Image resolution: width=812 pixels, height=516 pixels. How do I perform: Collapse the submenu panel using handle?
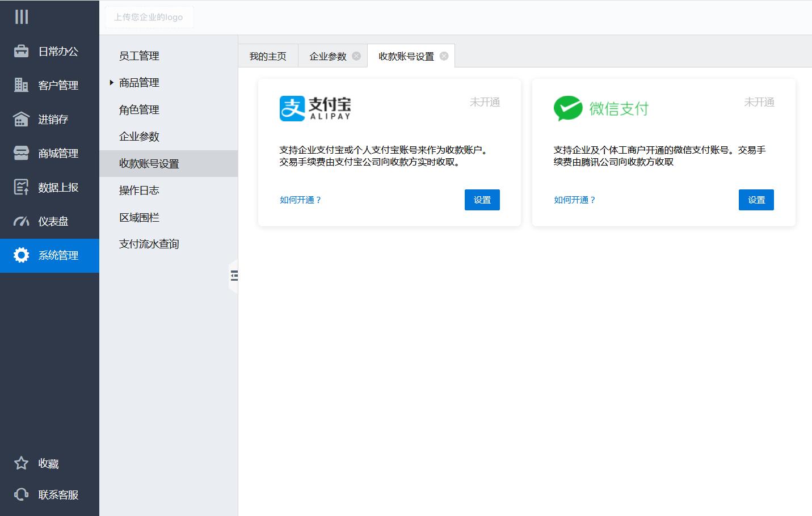233,276
